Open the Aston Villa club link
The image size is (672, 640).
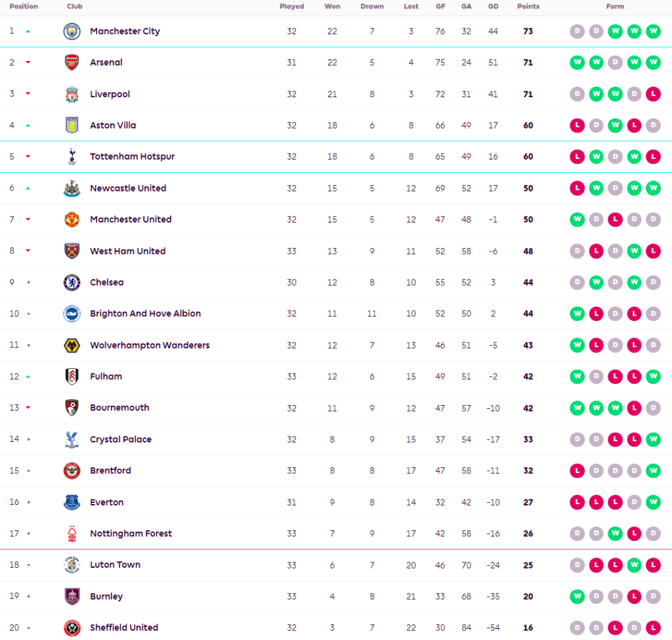113,125
